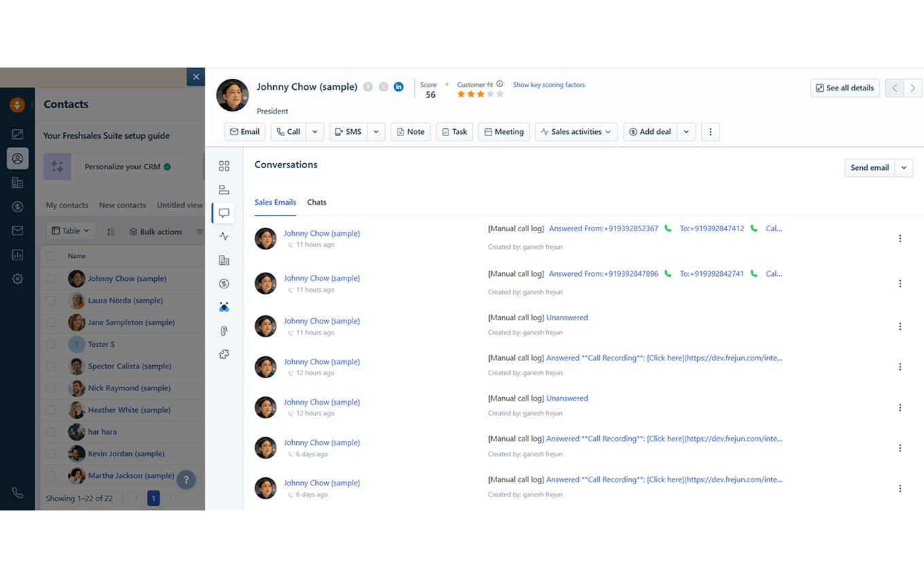Open the related accounts building icon in panel
The image size is (924, 578).
224,260
